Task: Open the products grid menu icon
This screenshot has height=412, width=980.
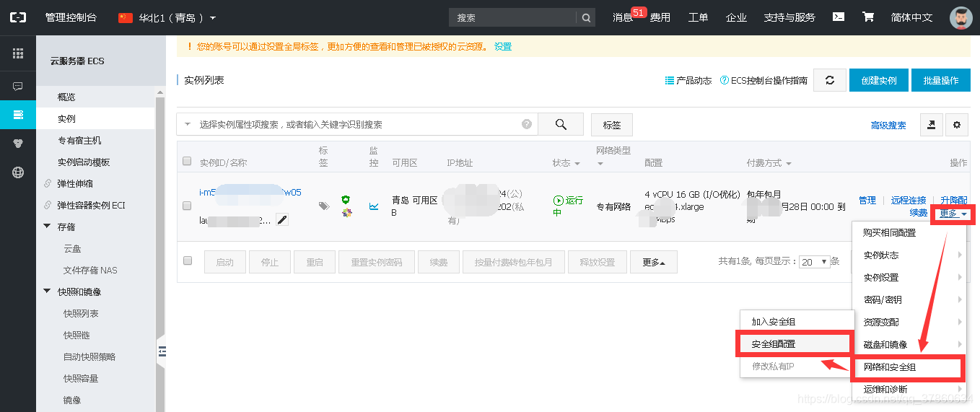Action: point(18,53)
